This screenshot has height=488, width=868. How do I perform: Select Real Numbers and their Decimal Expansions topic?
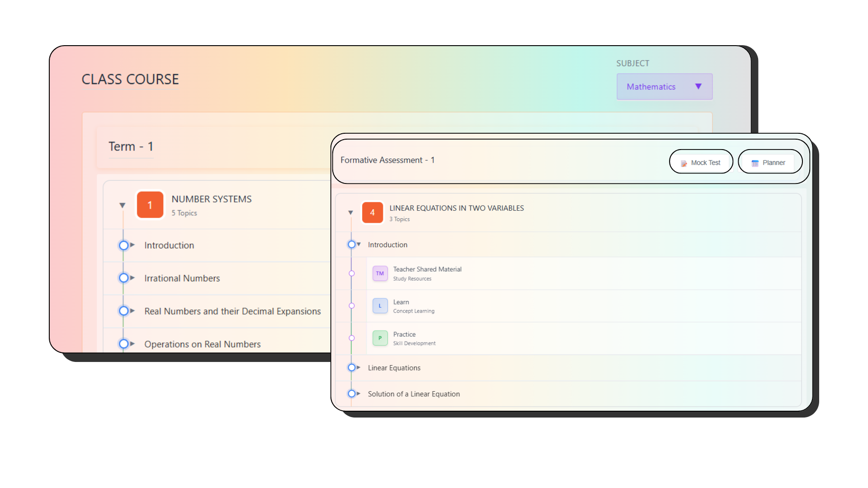[x=232, y=311]
